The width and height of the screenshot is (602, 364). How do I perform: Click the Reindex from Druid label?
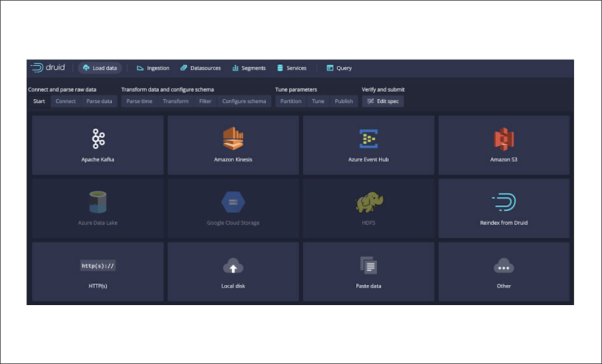(504, 223)
